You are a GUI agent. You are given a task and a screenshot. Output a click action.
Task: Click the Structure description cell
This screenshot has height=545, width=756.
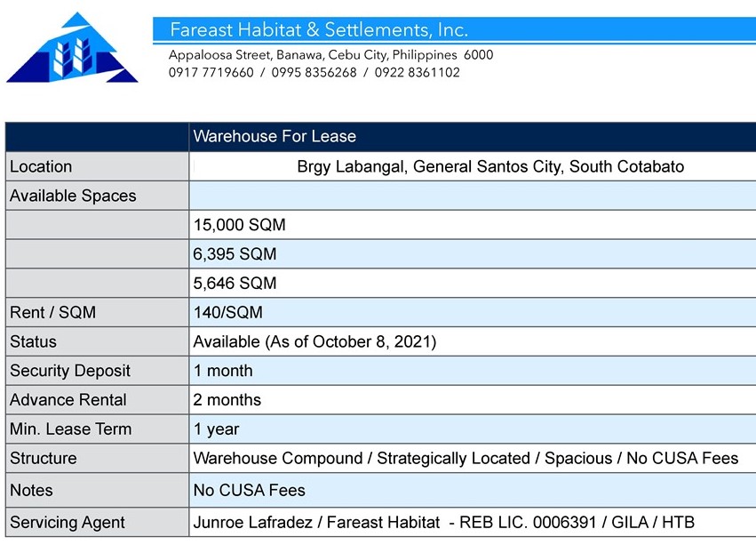click(466, 459)
